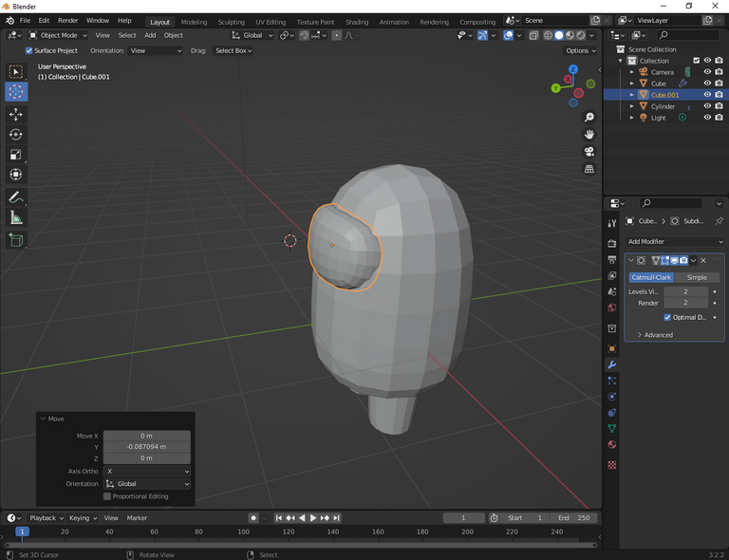Choose the Rotate tool in toolbar
The height and width of the screenshot is (560, 729).
tap(16, 135)
